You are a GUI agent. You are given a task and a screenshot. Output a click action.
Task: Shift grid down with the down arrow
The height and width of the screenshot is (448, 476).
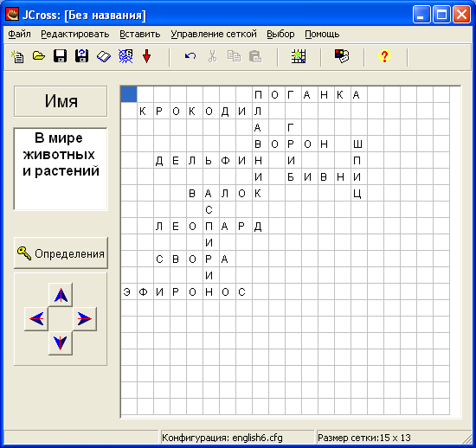click(x=61, y=342)
